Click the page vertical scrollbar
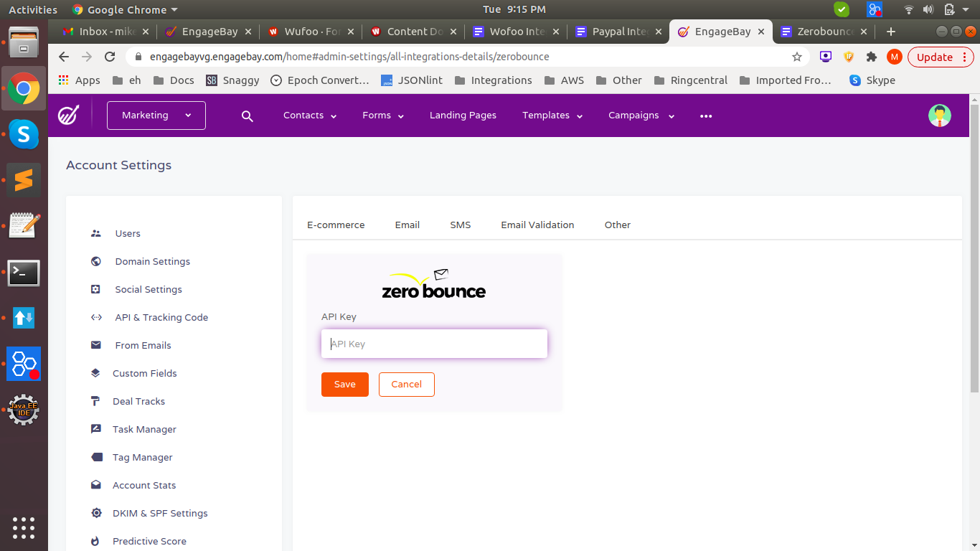The height and width of the screenshot is (551, 980). tap(974, 248)
